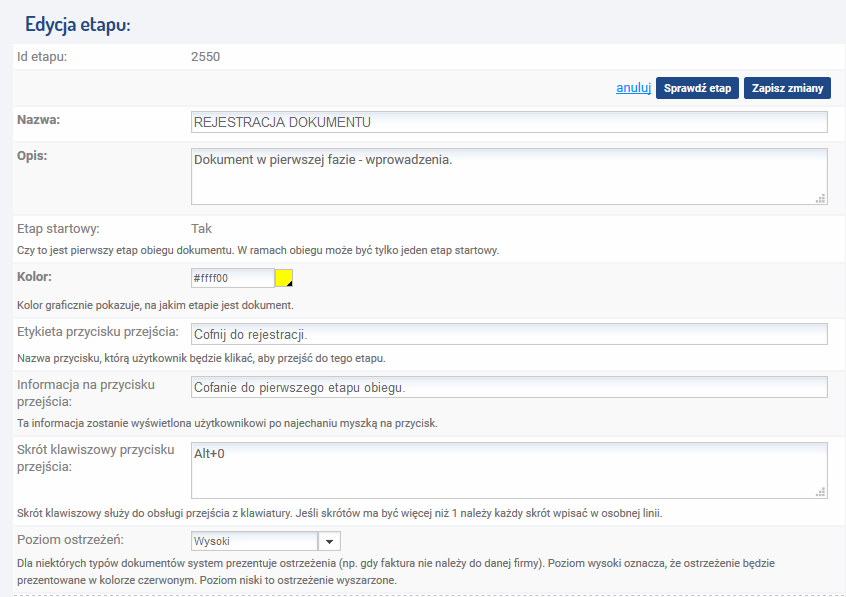Click the anuluj link
Viewport: 846px width, 597px height.
pyautogui.click(x=633, y=88)
